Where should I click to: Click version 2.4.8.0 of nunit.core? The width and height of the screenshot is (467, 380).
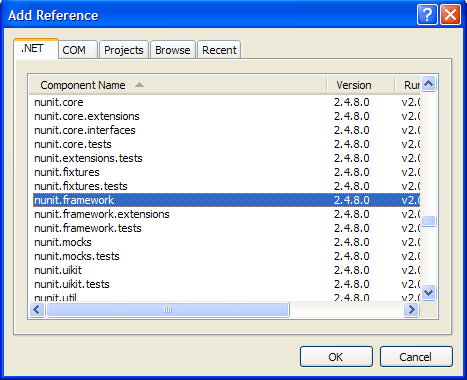pos(352,102)
